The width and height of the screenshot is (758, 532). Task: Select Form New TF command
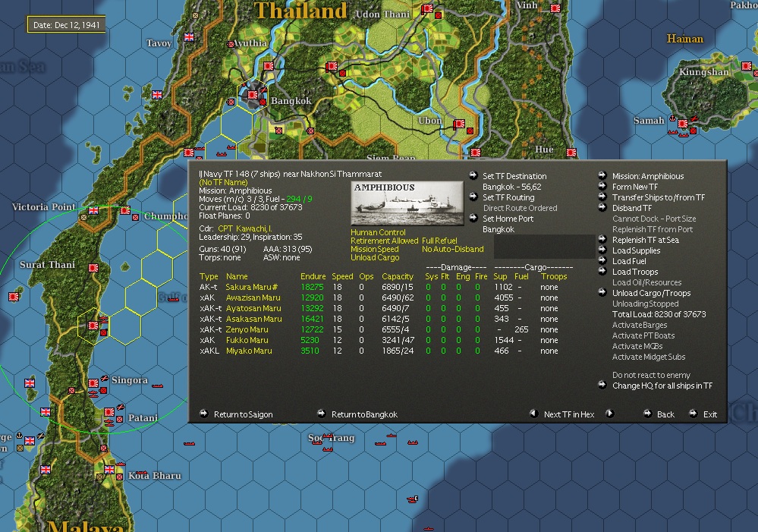(x=635, y=187)
